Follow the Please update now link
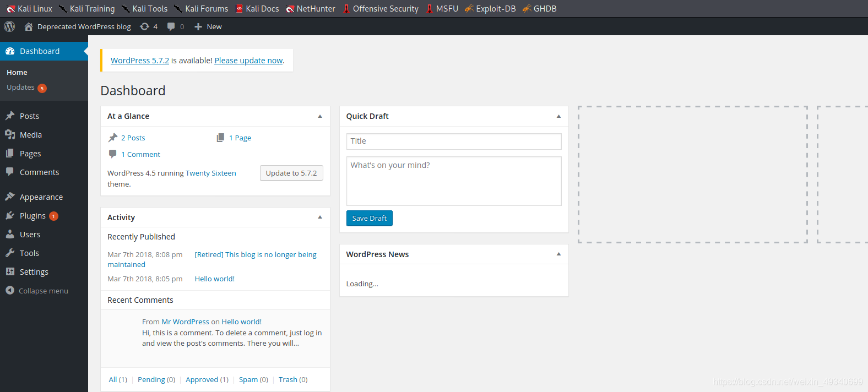The image size is (868, 392). (x=248, y=61)
